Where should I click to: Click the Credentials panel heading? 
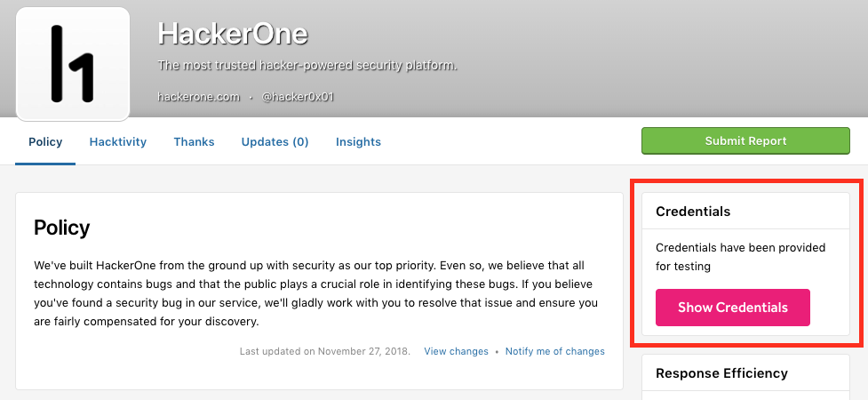[693, 212]
